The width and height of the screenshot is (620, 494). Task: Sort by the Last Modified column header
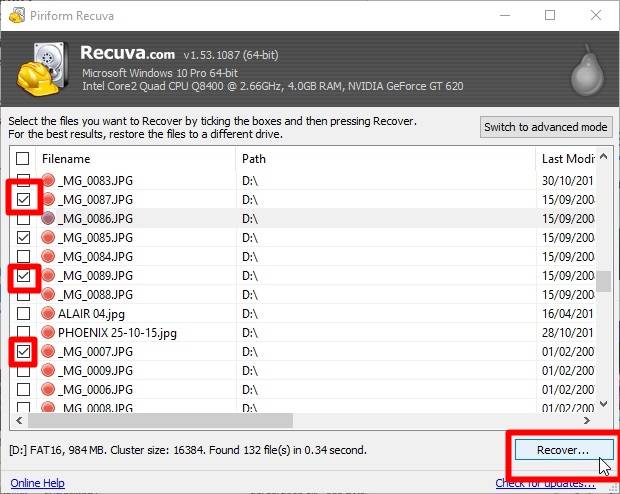coord(566,159)
